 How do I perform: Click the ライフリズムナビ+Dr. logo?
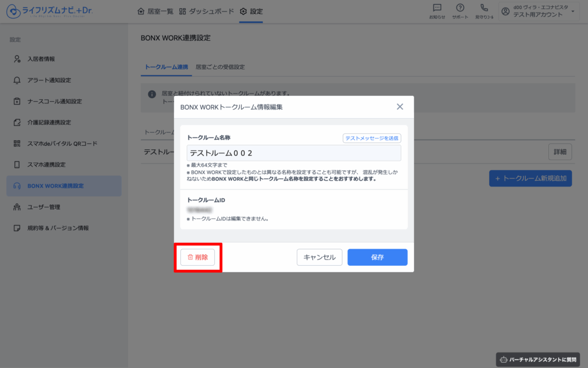tap(49, 11)
